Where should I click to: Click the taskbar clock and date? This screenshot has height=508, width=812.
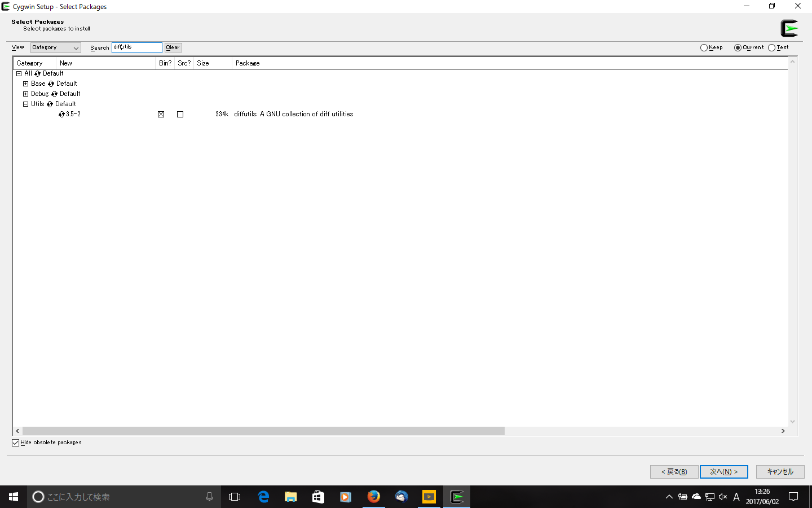(x=762, y=497)
